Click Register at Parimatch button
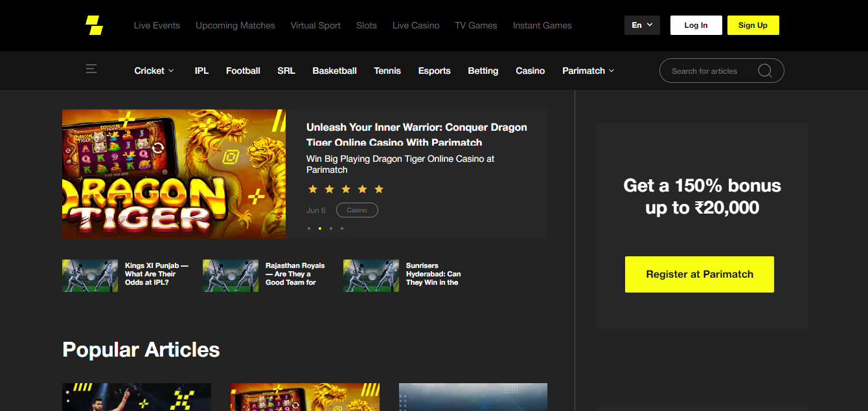The image size is (868, 411). (700, 274)
